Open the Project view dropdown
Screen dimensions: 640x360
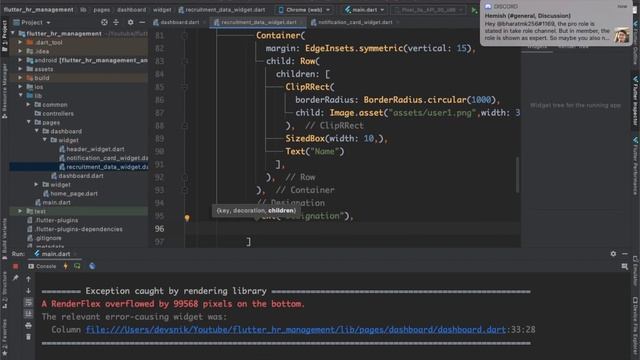32,22
